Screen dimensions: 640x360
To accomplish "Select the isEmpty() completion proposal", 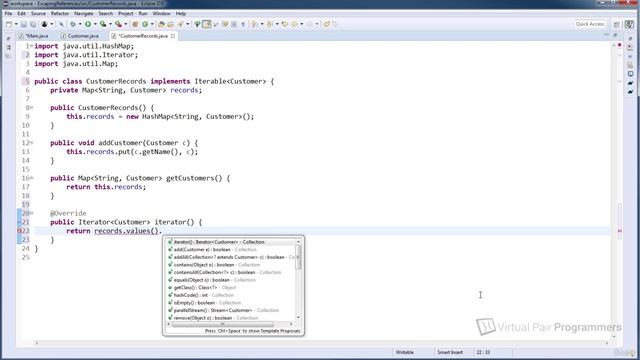I will 231,303.
